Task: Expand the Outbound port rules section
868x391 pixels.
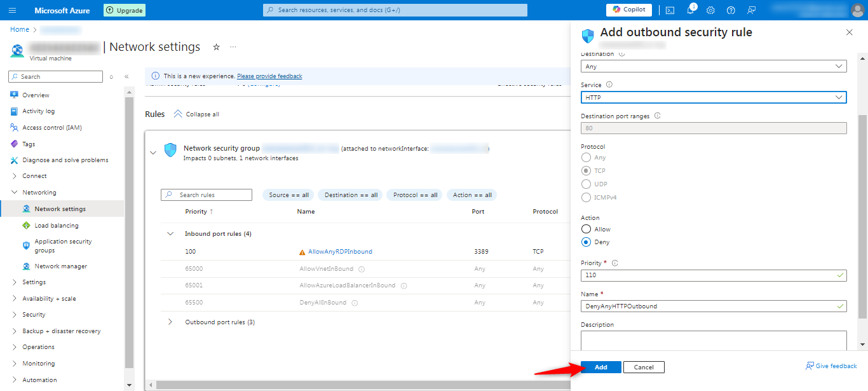Action: tap(170, 322)
